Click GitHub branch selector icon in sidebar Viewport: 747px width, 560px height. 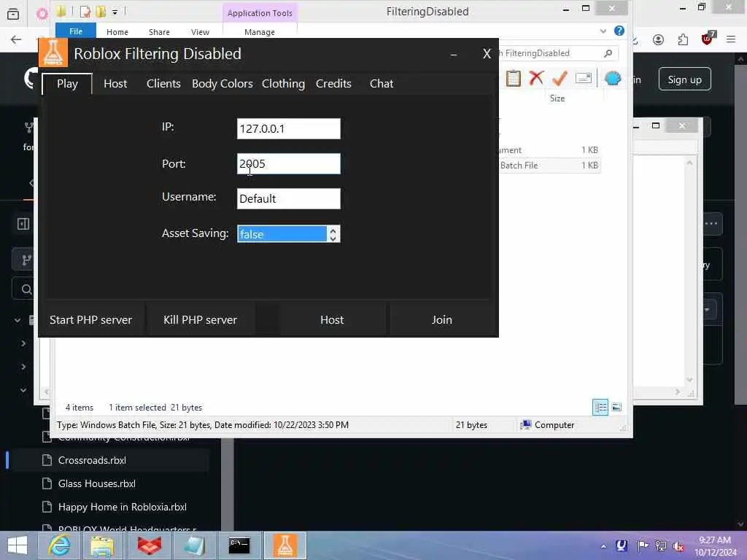click(26, 260)
